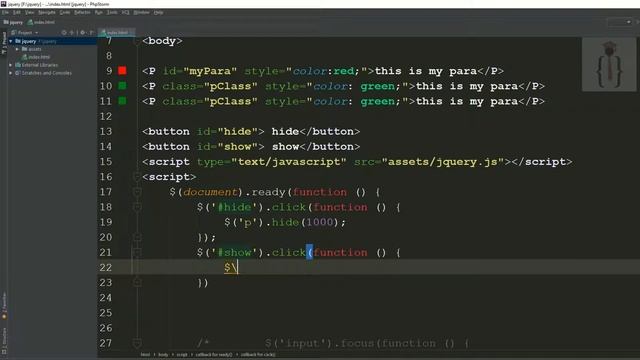The image size is (640, 360).
Task: Expand External Libraries node
Action: click(11, 65)
